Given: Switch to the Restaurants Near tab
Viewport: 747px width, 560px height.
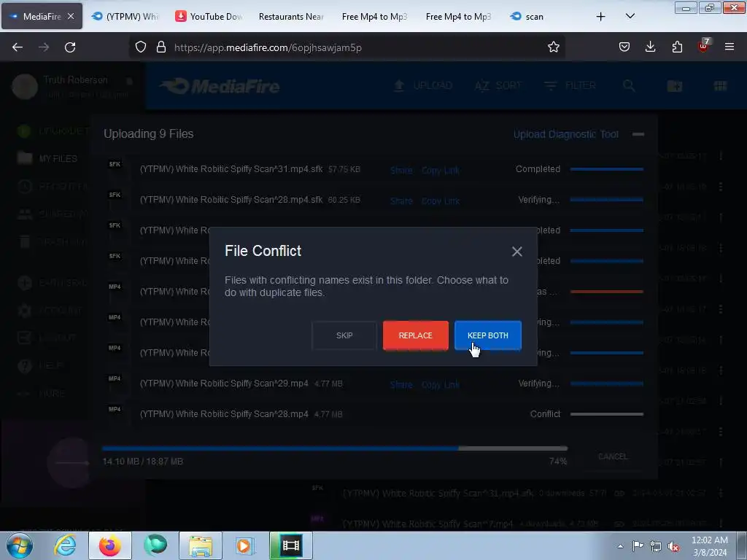Looking at the screenshot, I should pos(291,17).
